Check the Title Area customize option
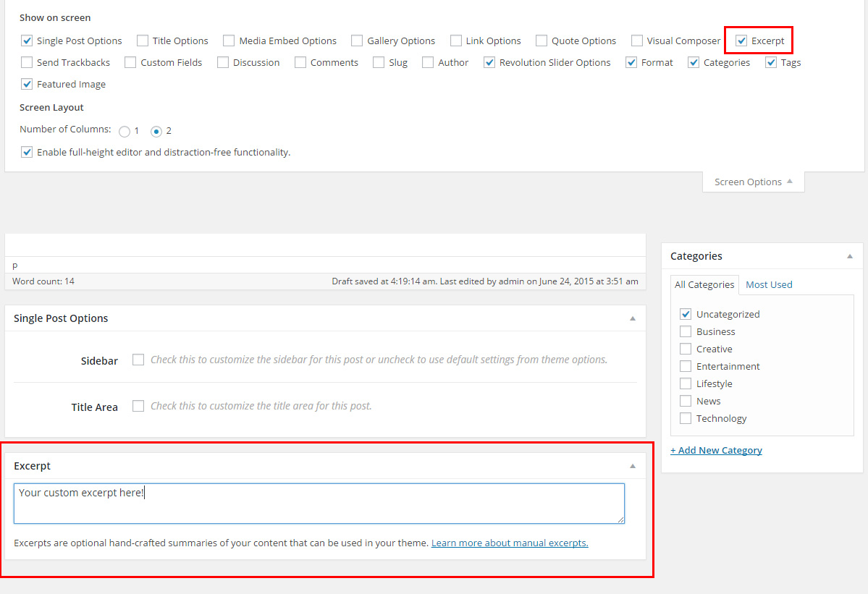Screen dimensions: 868x594 (x=138, y=406)
